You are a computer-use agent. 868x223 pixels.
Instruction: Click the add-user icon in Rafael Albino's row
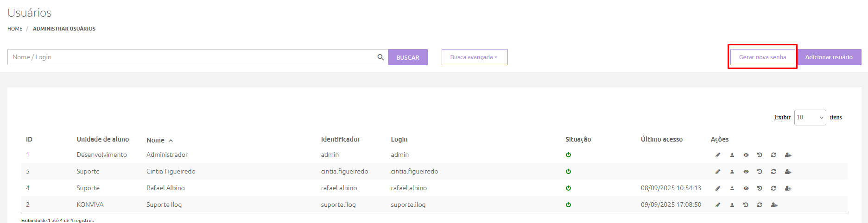pyautogui.click(x=788, y=188)
